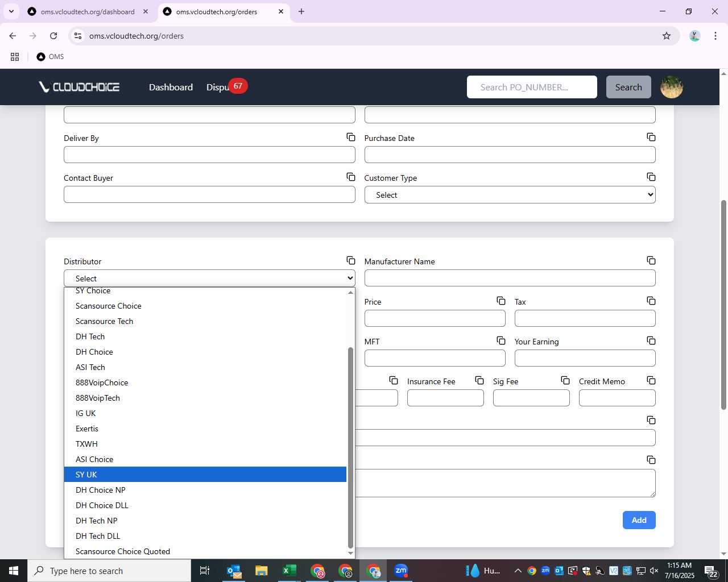Open Outlook from the taskbar
This screenshot has height=582, width=728.
click(x=234, y=571)
